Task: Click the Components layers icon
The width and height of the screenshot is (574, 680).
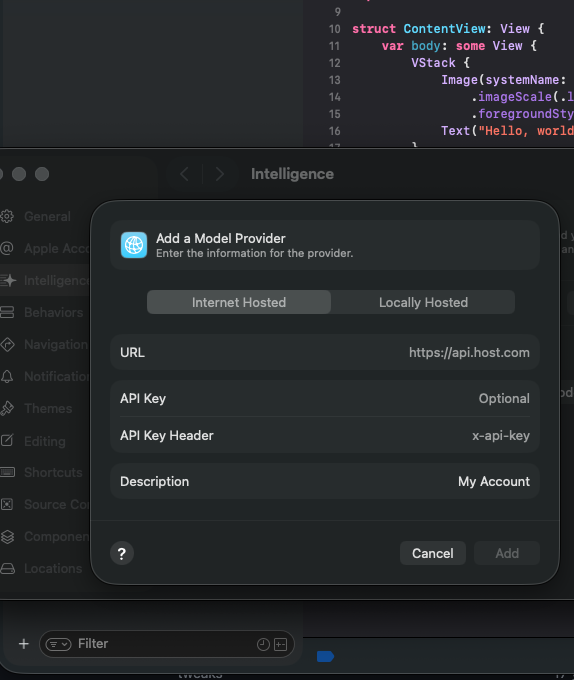Action: 7,536
